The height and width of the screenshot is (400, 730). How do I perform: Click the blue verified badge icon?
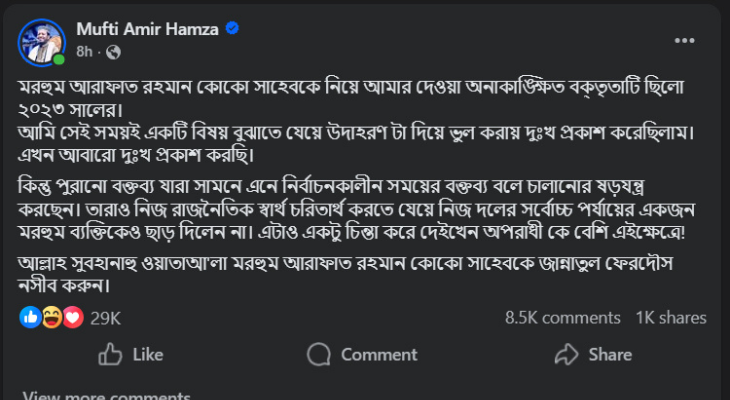click(232, 29)
